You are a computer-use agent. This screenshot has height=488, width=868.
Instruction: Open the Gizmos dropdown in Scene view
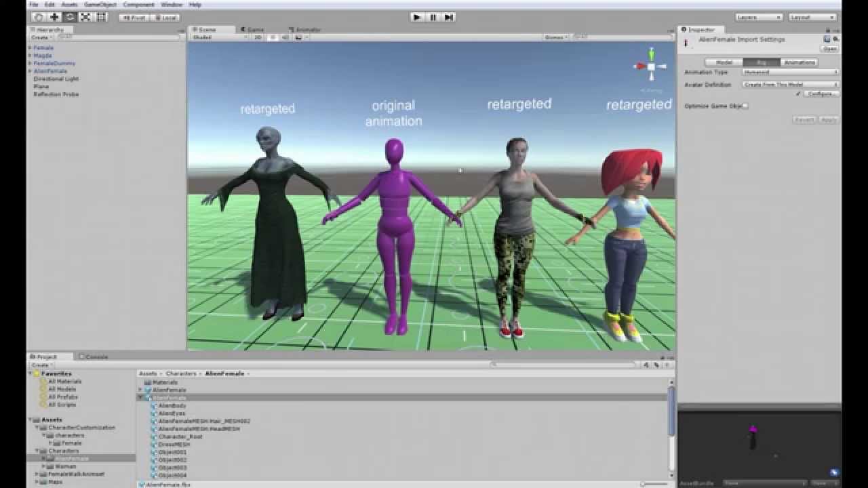(556, 37)
